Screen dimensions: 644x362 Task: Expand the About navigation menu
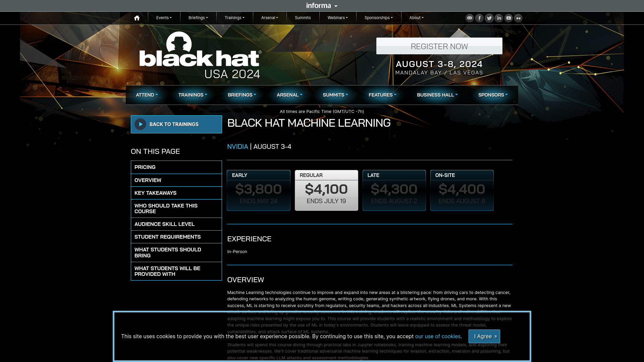point(416,18)
